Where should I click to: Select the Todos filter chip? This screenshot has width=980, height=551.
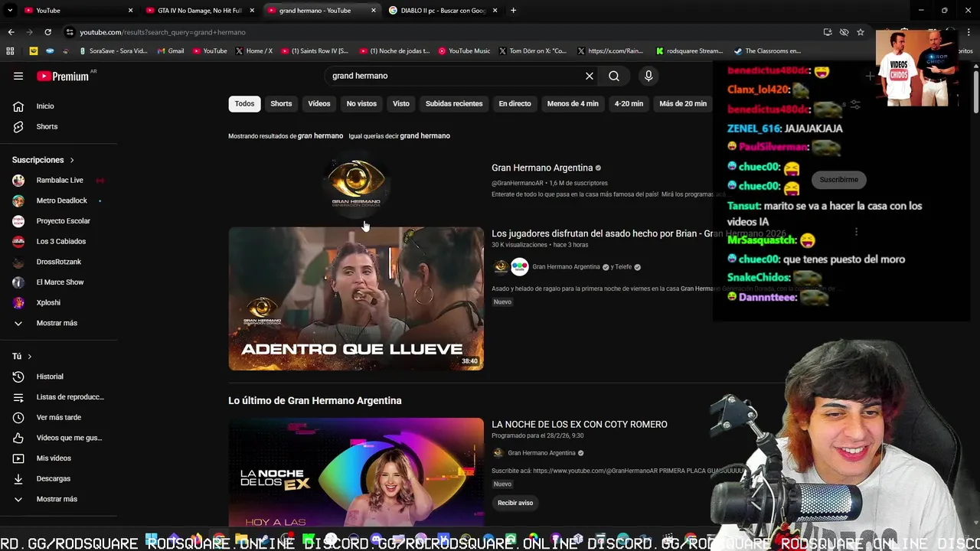(x=244, y=103)
